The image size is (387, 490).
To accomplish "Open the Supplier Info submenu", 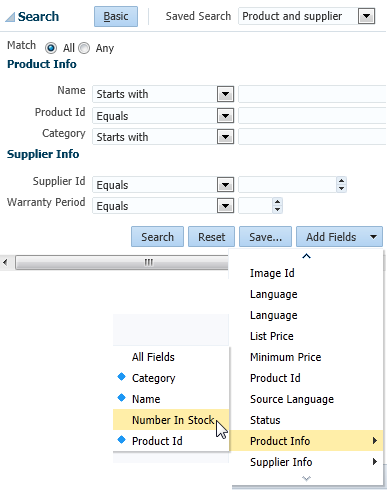I will coord(307,462).
